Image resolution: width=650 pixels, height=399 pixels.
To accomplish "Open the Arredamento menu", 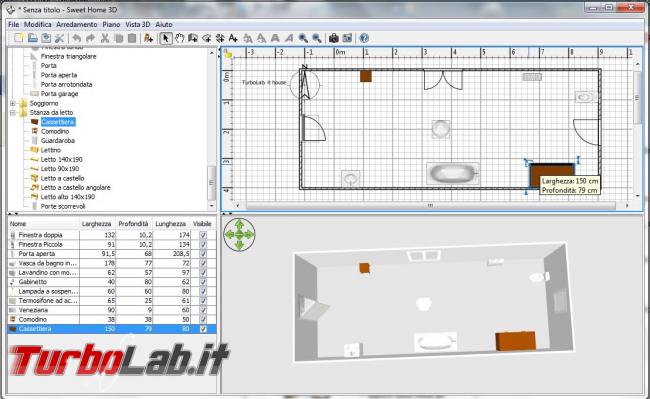I will point(77,24).
